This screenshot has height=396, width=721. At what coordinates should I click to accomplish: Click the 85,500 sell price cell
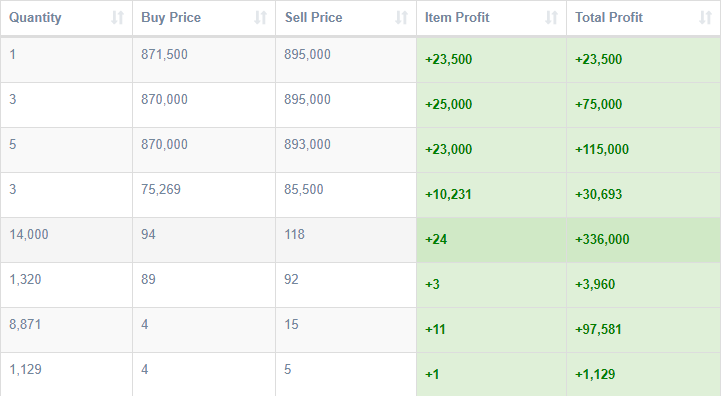(346, 195)
